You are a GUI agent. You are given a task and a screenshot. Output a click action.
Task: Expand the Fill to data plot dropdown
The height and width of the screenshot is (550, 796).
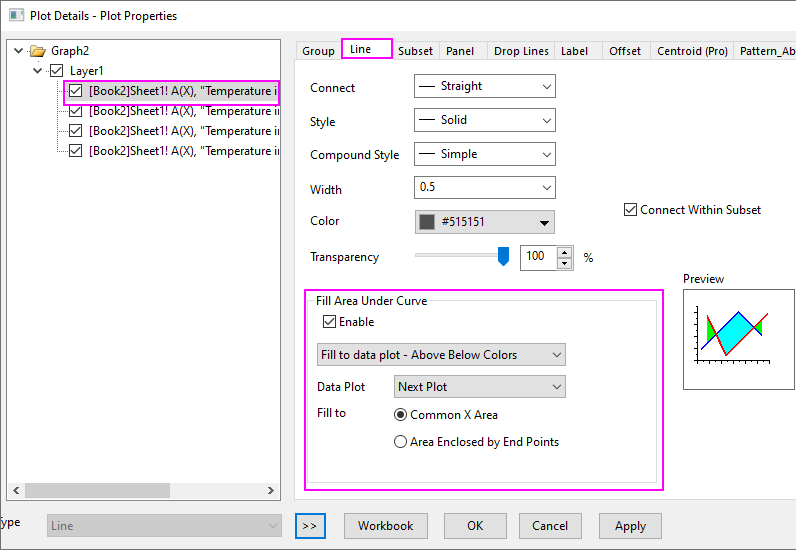click(440, 355)
